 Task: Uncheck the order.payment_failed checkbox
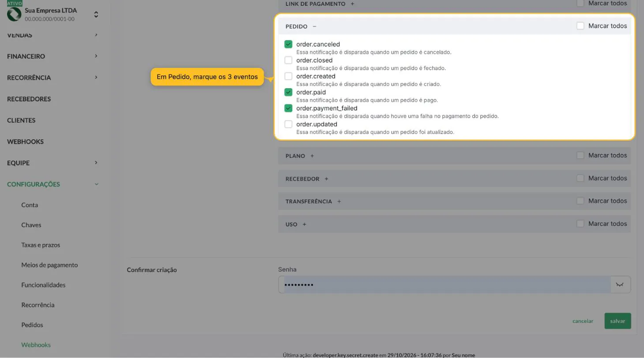(x=288, y=108)
